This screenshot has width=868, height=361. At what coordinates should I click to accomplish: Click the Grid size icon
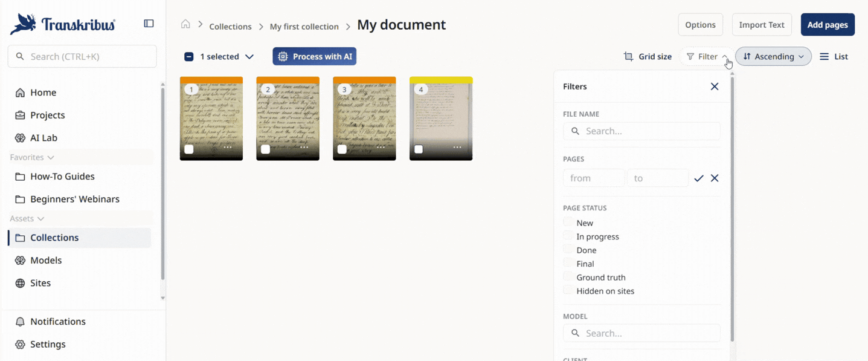628,56
